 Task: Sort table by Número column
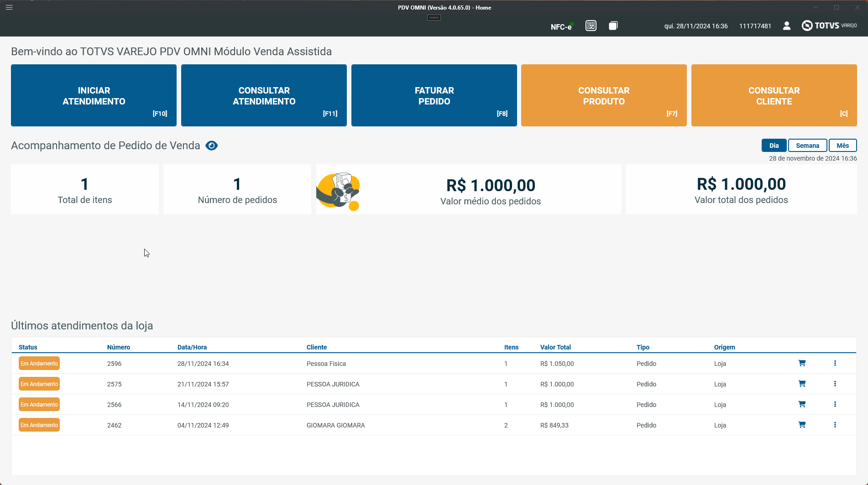click(x=119, y=347)
